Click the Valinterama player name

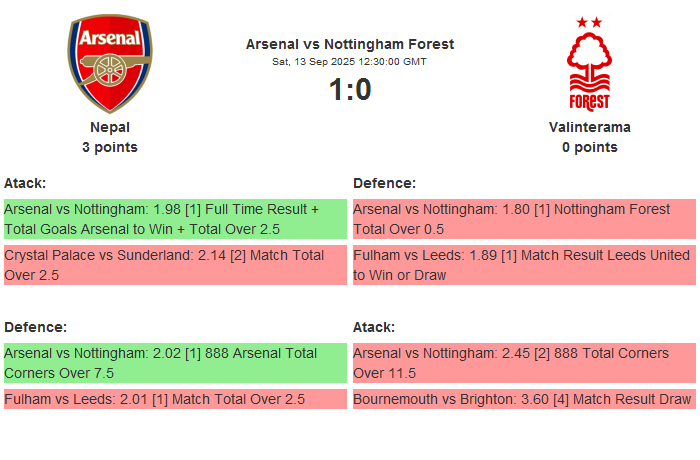(x=589, y=127)
